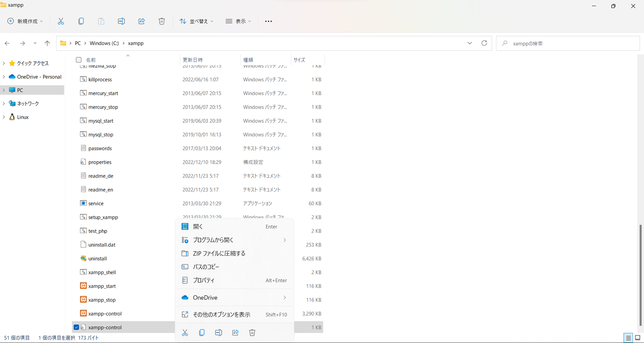
Task: Uncheck the selected xampp-control row checkbox
Action: point(76,327)
